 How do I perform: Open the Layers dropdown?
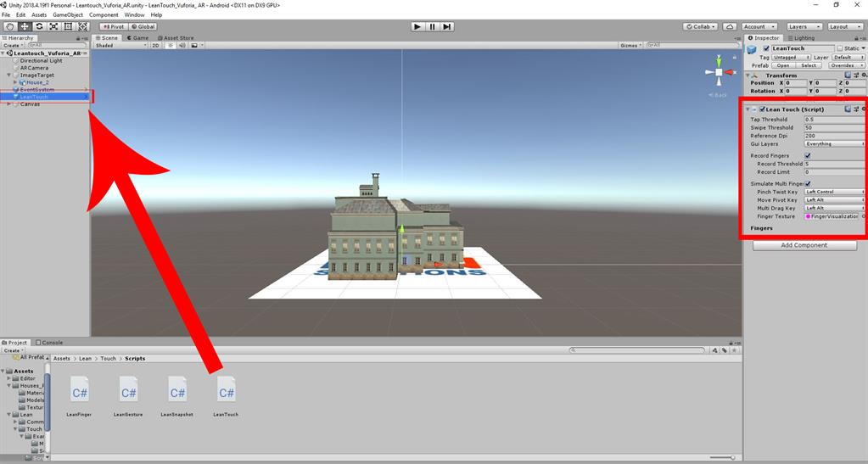tap(804, 26)
